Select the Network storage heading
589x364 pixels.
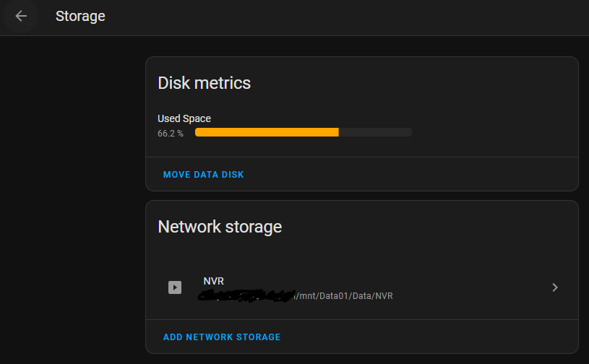coord(220,227)
